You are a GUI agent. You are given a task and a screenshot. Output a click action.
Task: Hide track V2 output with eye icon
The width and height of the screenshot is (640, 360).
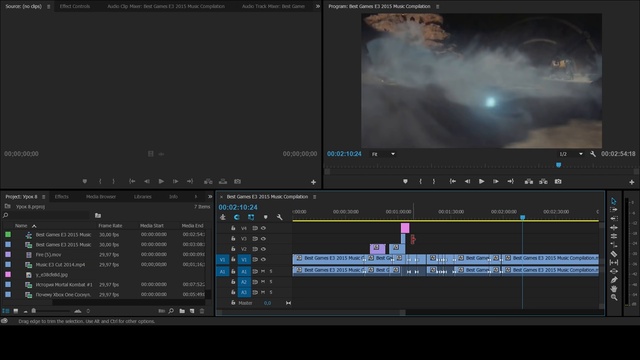click(x=264, y=249)
